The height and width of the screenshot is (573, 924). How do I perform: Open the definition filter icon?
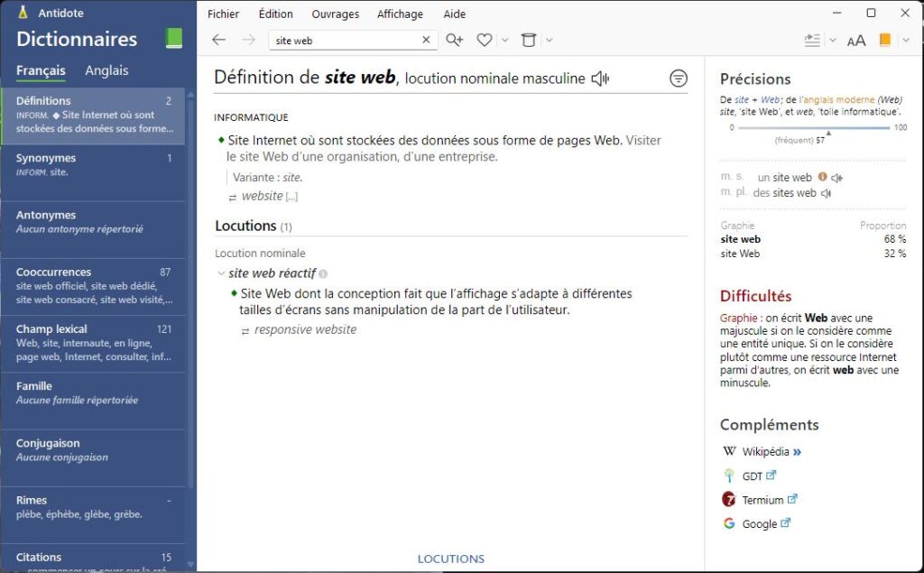point(679,78)
